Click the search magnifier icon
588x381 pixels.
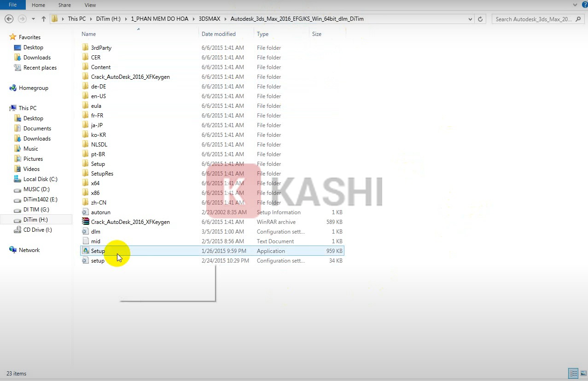click(x=578, y=20)
